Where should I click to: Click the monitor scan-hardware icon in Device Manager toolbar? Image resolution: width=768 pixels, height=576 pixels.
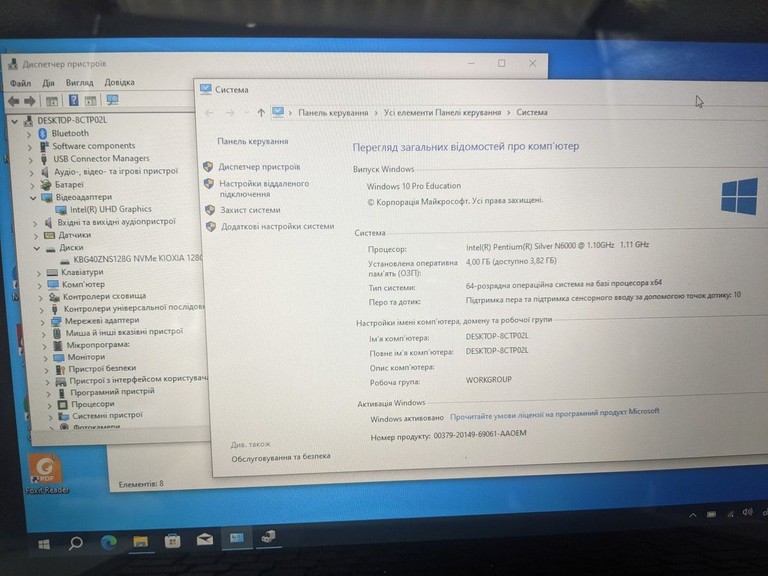coord(112,100)
